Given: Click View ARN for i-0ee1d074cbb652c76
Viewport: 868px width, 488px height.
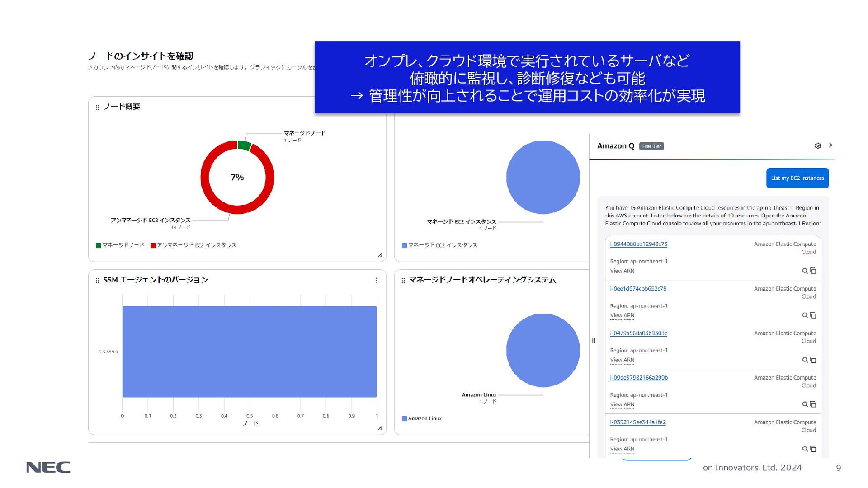Looking at the screenshot, I should point(622,315).
